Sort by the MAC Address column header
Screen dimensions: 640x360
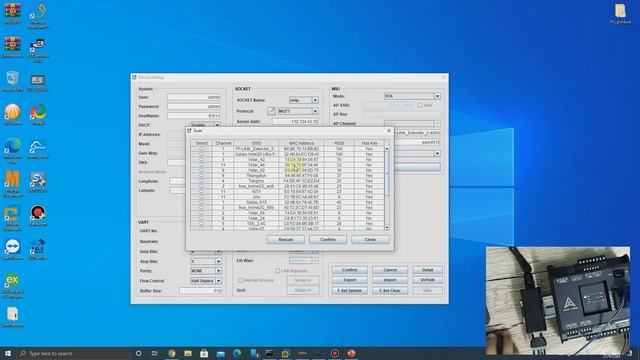(301, 143)
